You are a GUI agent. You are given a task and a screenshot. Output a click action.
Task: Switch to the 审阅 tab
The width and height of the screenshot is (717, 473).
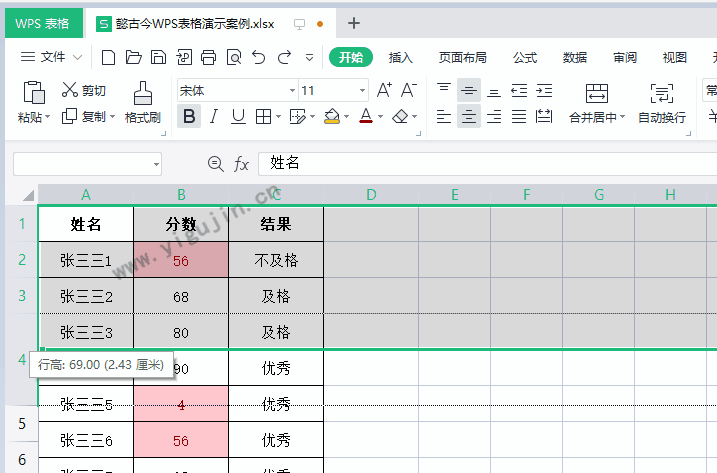coord(625,58)
